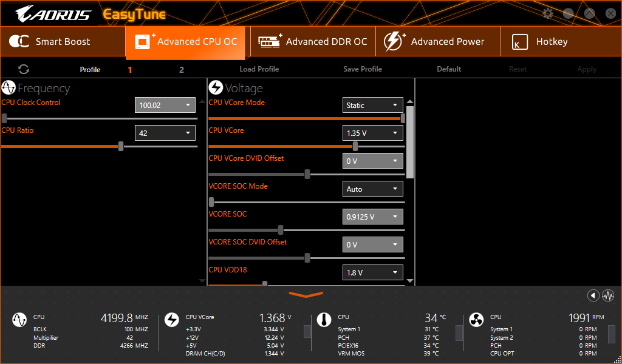Switch to the Advanced Power tab
This screenshot has height=364, width=622.
click(x=438, y=42)
